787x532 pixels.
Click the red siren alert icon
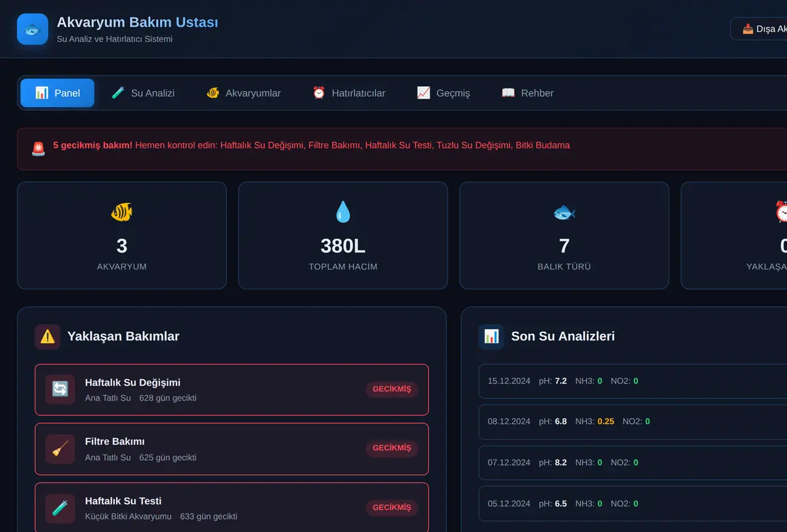(x=39, y=149)
